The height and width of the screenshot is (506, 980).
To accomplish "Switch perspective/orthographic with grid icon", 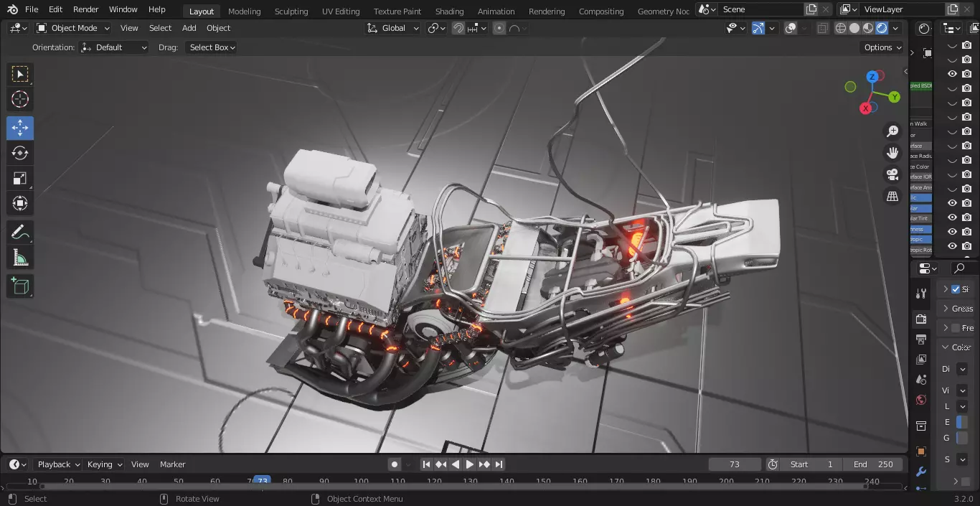I will click(892, 196).
